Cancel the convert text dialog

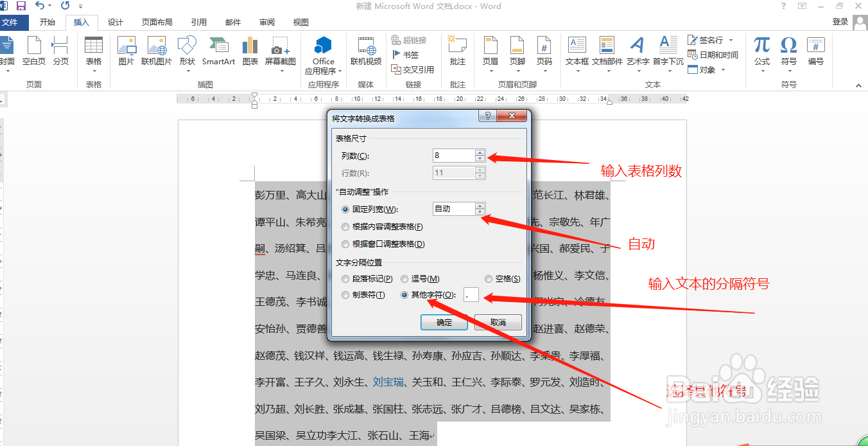[x=498, y=322]
